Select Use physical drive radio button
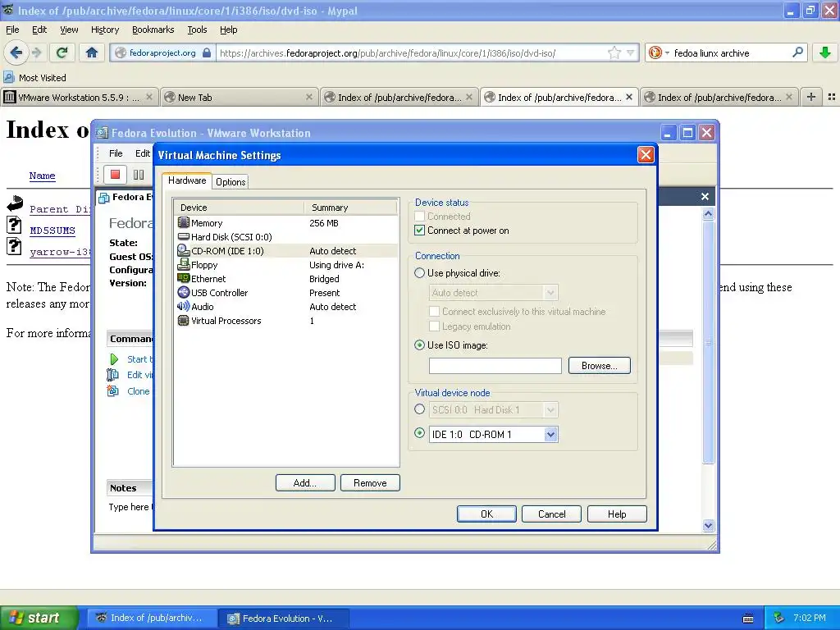The image size is (840, 630). [419, 272]
